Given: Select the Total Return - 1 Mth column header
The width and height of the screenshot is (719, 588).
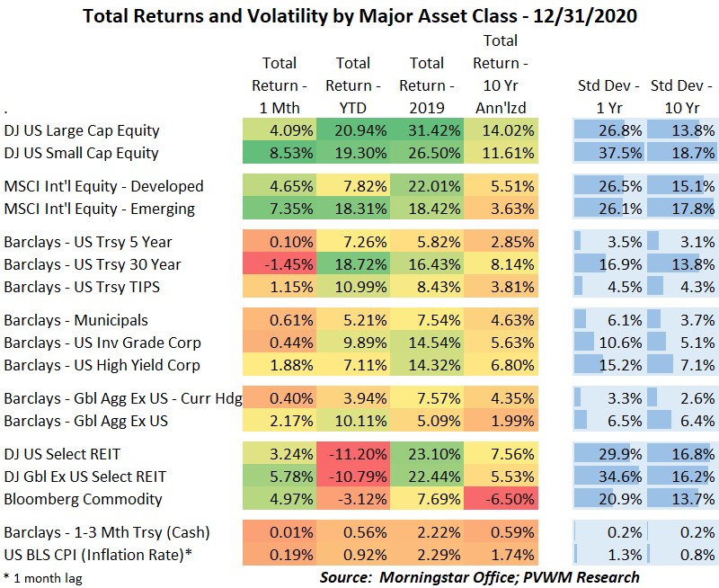Looking at the screenshot, I should (279, 85).
